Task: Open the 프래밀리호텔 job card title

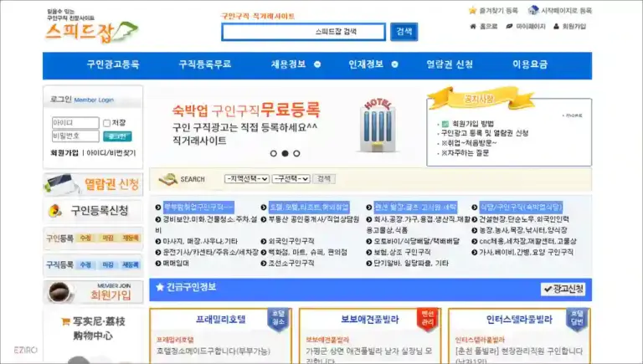Action: pos(221,320)
